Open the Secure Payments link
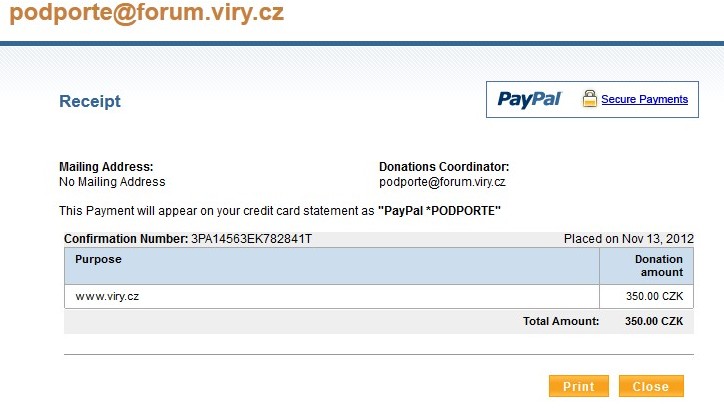 (644, 99)
